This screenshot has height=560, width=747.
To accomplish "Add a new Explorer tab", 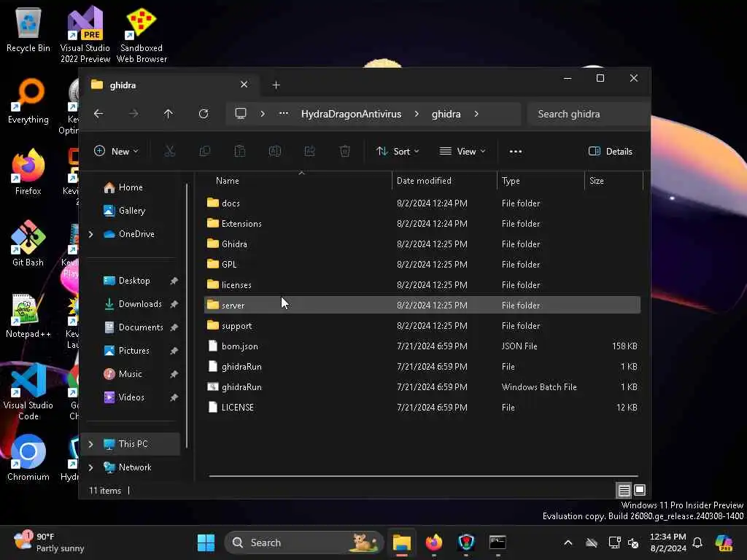I will [x=276, y=85].
